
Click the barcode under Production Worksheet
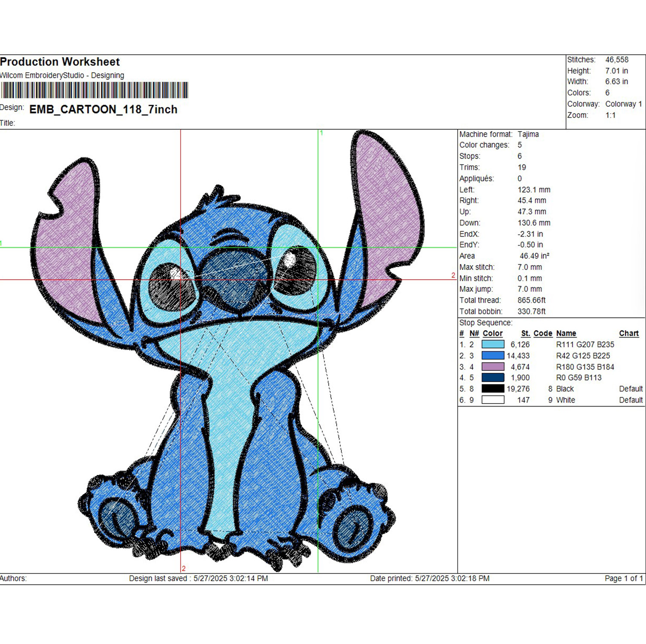(94, 90)
